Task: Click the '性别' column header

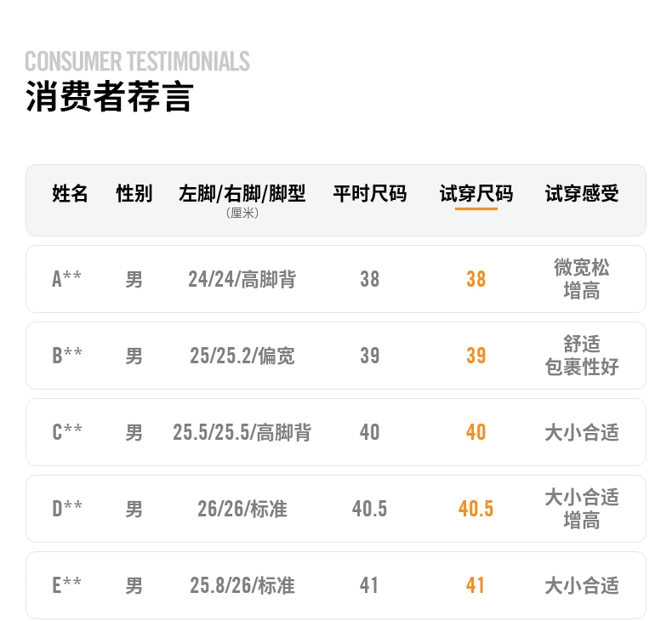Action: click(134, 193)
